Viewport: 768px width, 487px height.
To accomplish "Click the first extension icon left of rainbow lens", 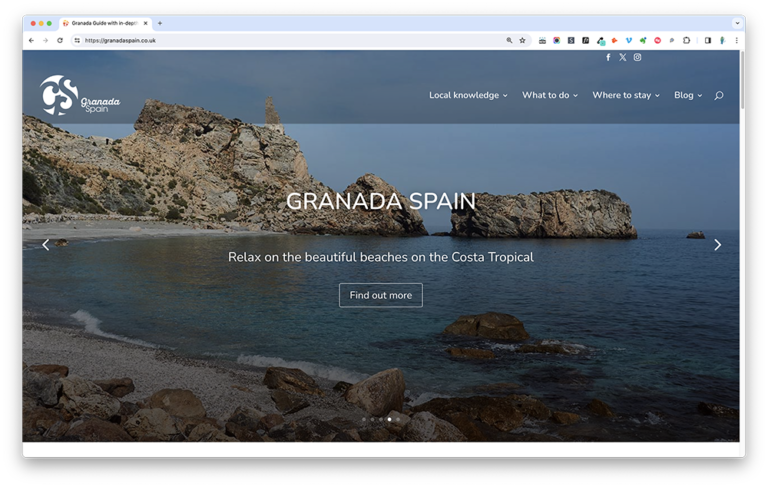I will (542, 41).
